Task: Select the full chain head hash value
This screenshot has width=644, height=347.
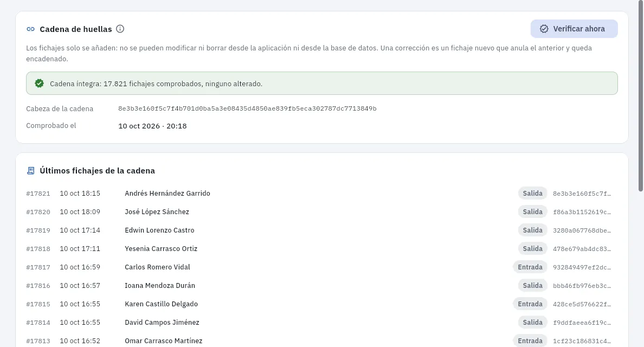Action: click(x=247, y=109)
